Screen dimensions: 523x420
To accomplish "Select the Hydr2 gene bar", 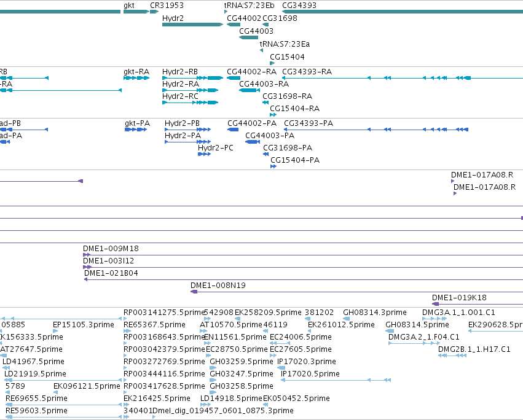I will point(192,25).
